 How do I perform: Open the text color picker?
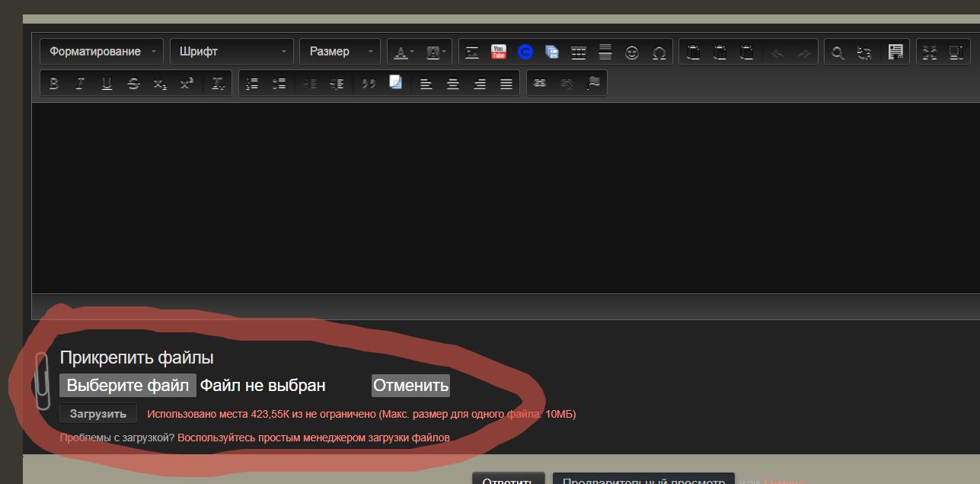pyautogui.click(x=404, y=53)
